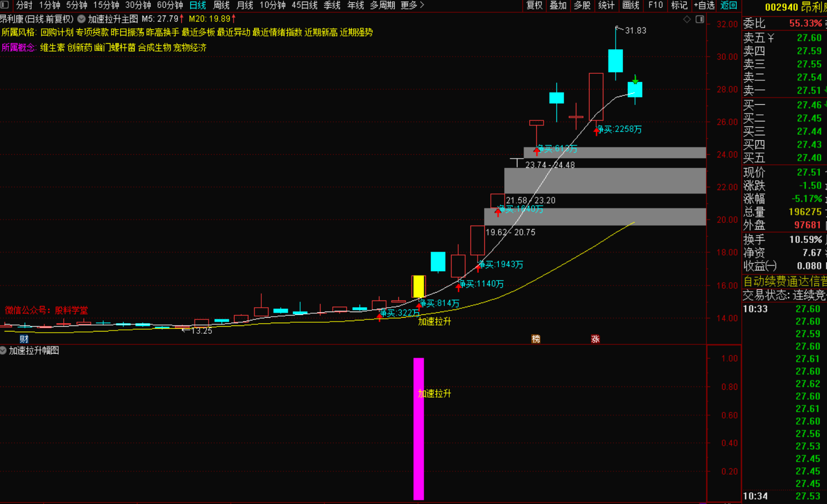Open the 加速拉升幅图 sub-indicator dropdown
Image resolution: width=827 pixels, height=504 pixels.
click(x=3, y=350)
